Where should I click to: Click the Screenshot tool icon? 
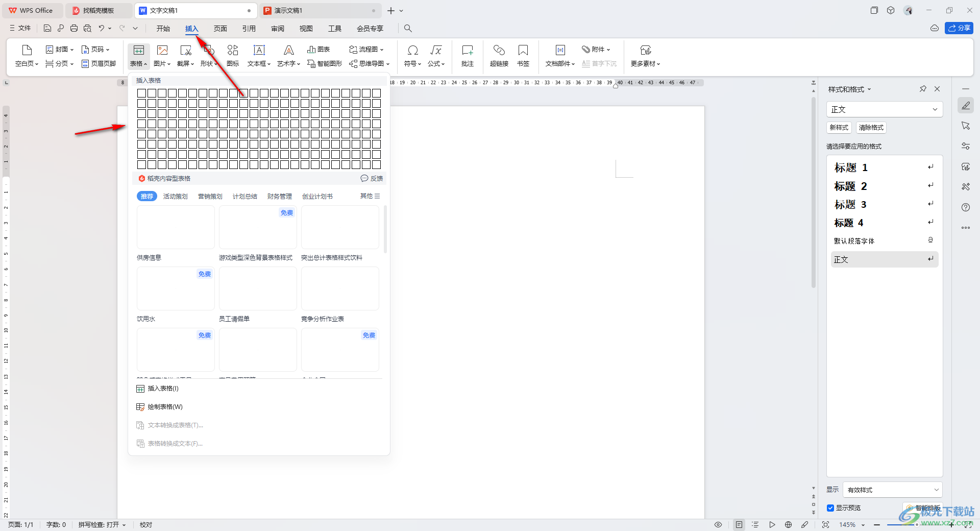click(x=186, y=55)
